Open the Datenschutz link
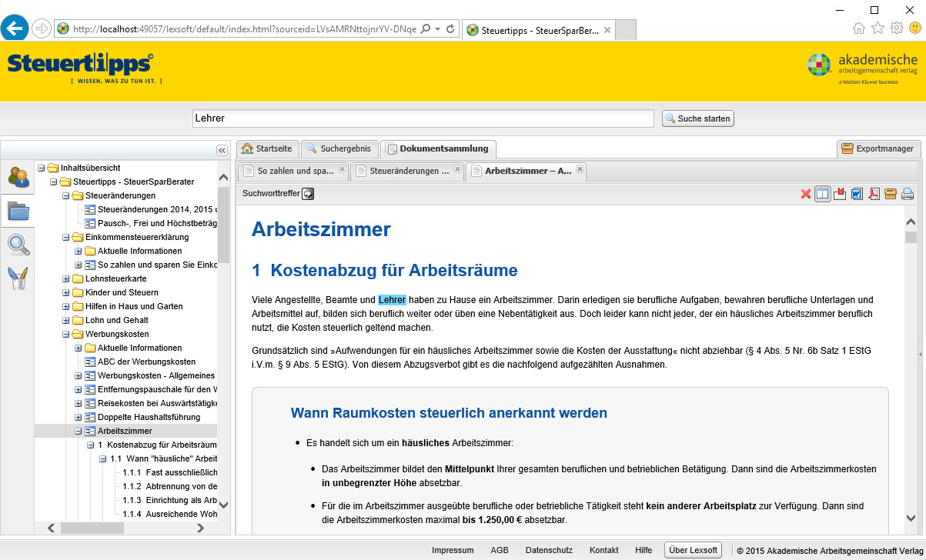The image size is (926, 560). click(549, 550)
